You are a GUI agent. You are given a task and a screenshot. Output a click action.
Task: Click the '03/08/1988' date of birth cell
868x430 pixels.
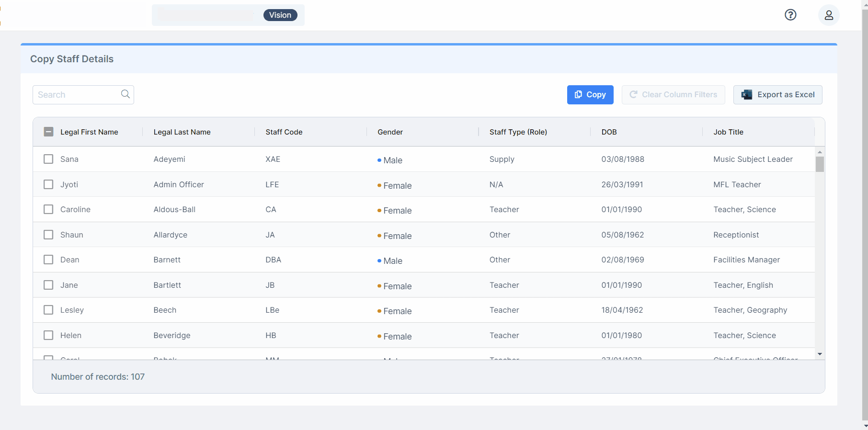click(x=623, y=159)
